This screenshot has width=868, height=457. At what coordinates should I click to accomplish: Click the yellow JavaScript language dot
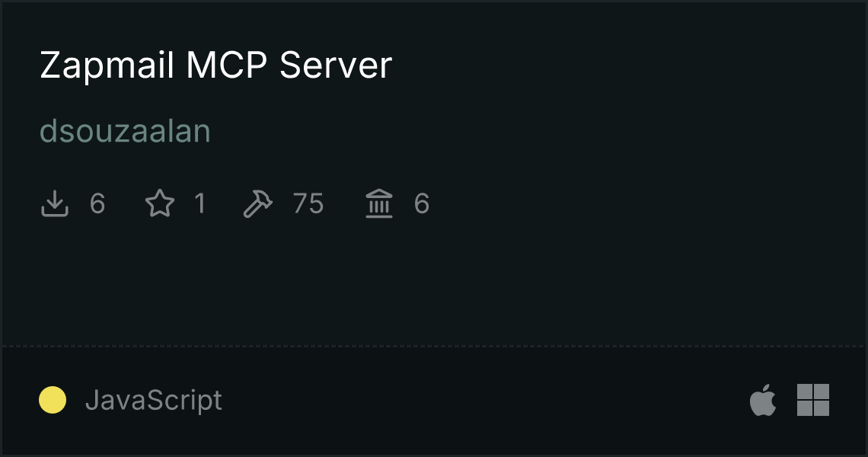[x=53, y=400]
